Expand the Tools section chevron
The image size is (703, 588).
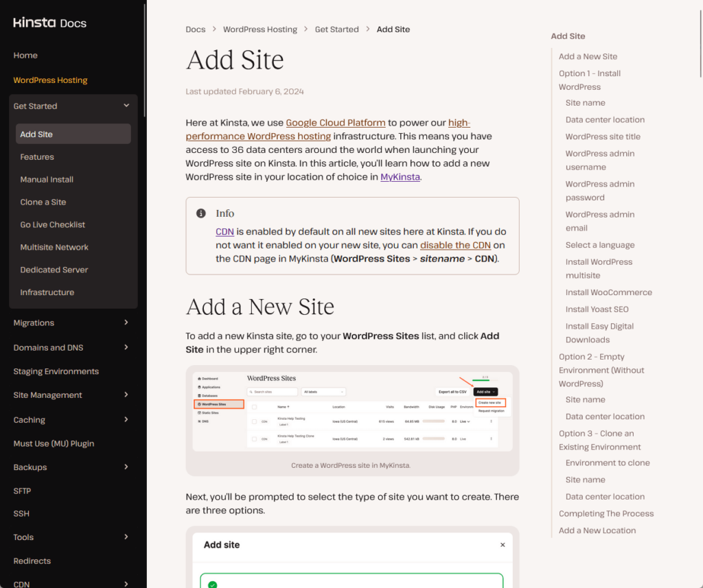126,537
